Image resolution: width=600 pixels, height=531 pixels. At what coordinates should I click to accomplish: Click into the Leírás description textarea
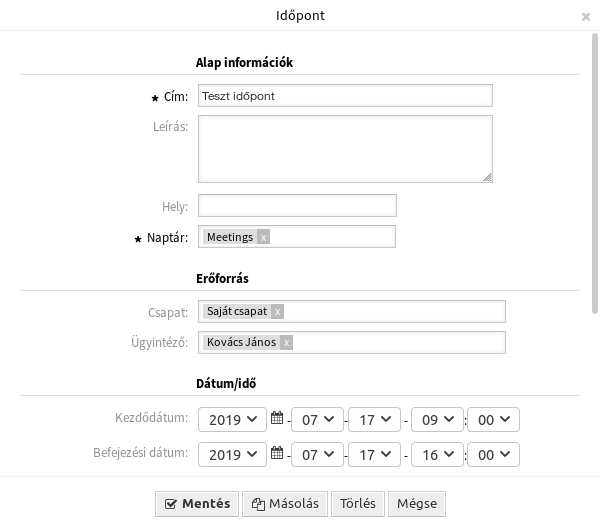click(x=345, y=149)
